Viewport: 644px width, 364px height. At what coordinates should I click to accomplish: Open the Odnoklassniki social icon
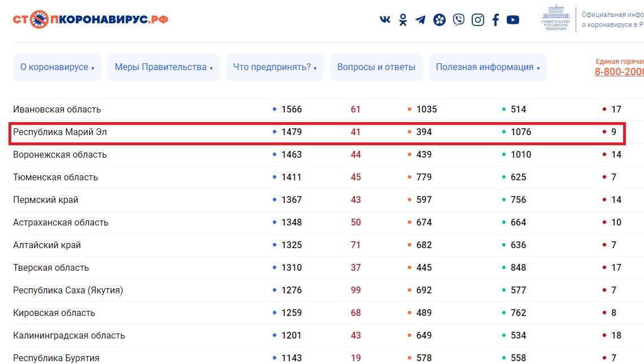(x=403, y=20)
